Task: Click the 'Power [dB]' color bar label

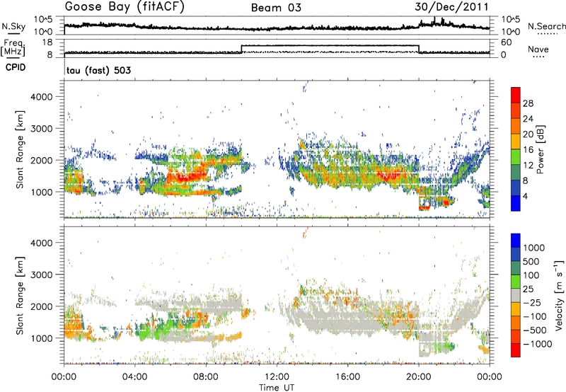Action: (x=540, y=149)
